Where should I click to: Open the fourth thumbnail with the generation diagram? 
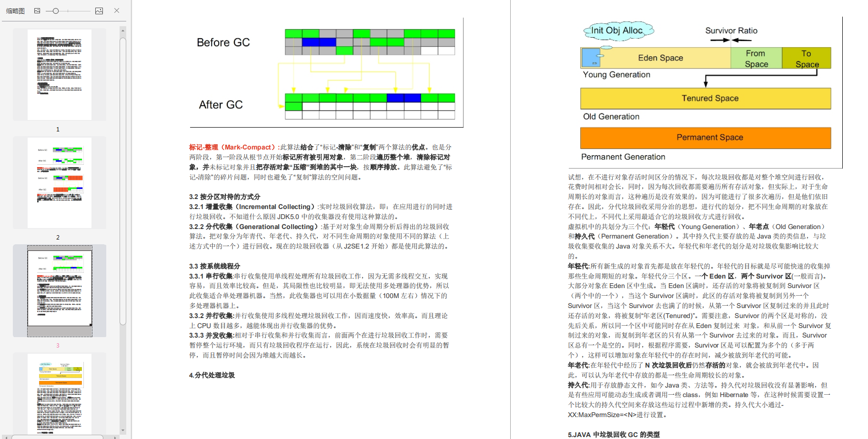60,393
